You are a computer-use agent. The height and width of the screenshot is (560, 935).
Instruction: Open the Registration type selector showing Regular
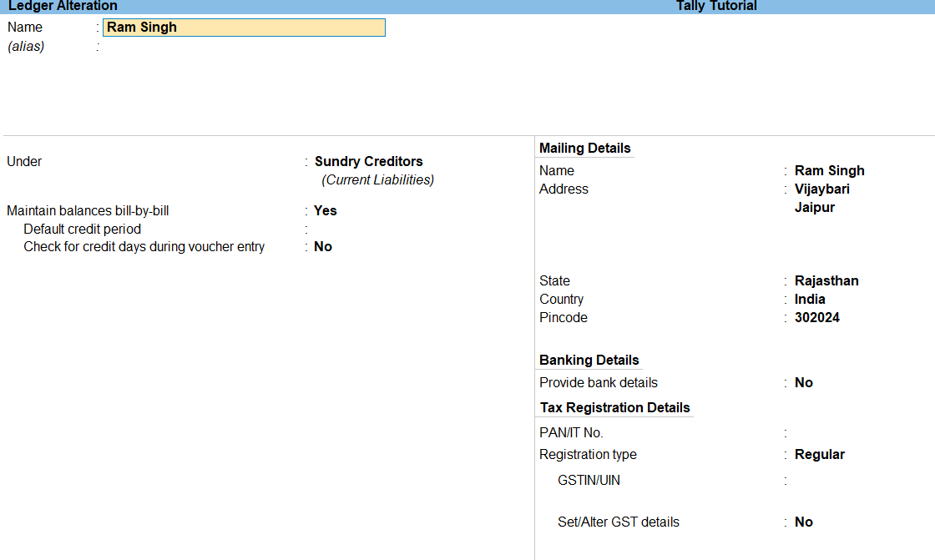(x=819, y=454)
